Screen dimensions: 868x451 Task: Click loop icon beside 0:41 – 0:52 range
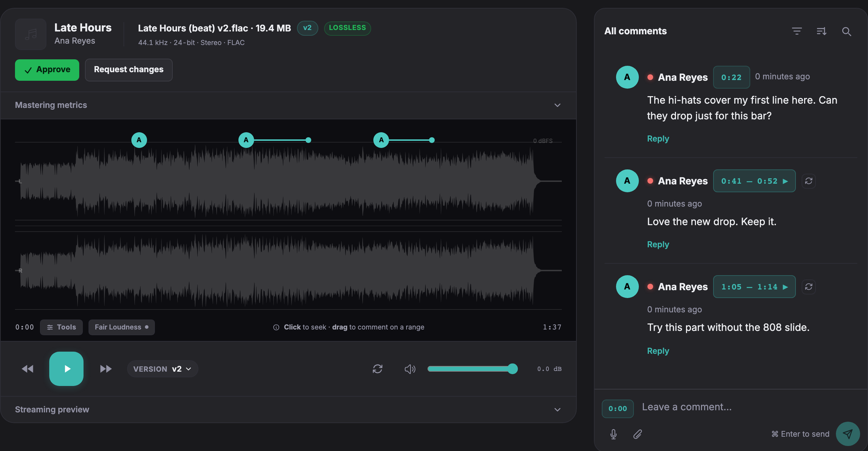pyautogui.click(x=808, y=181)
